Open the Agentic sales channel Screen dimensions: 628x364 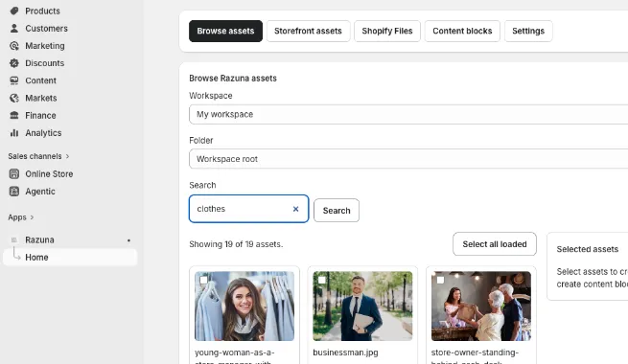[40, 192]
